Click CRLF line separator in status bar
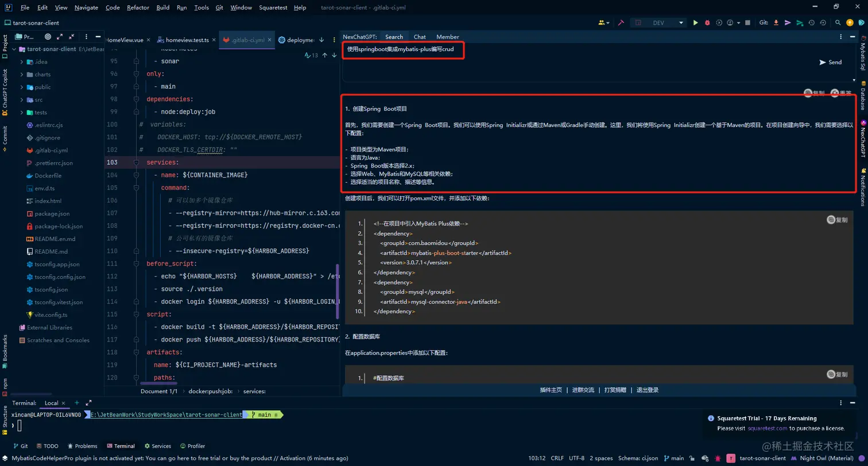This screenshot has width=868, height=466. tap(557, 458)
